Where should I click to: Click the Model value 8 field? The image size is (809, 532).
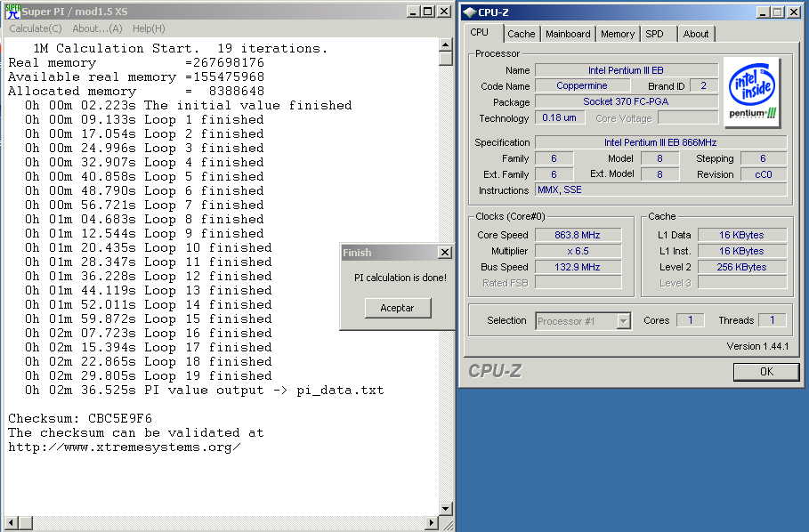(659, 158)
